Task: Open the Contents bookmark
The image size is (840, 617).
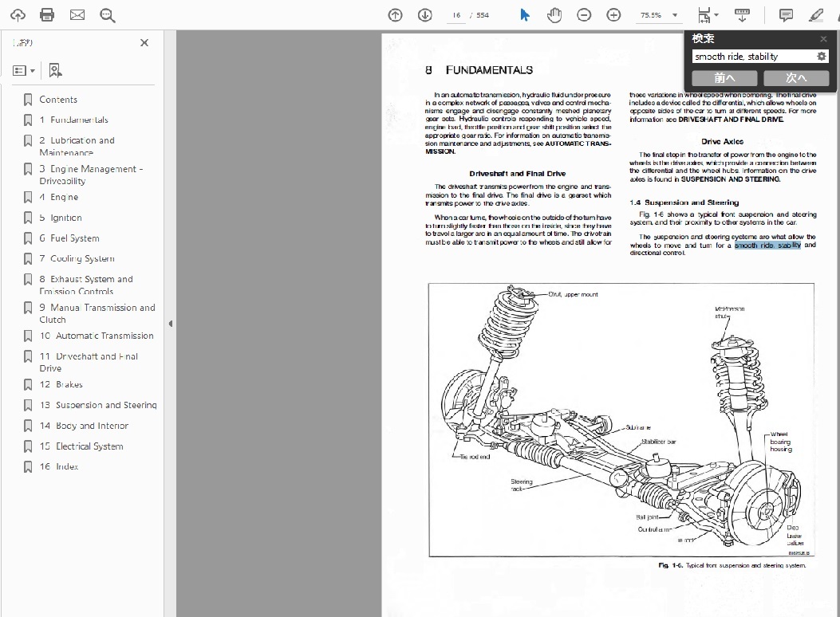Action: 58,100
